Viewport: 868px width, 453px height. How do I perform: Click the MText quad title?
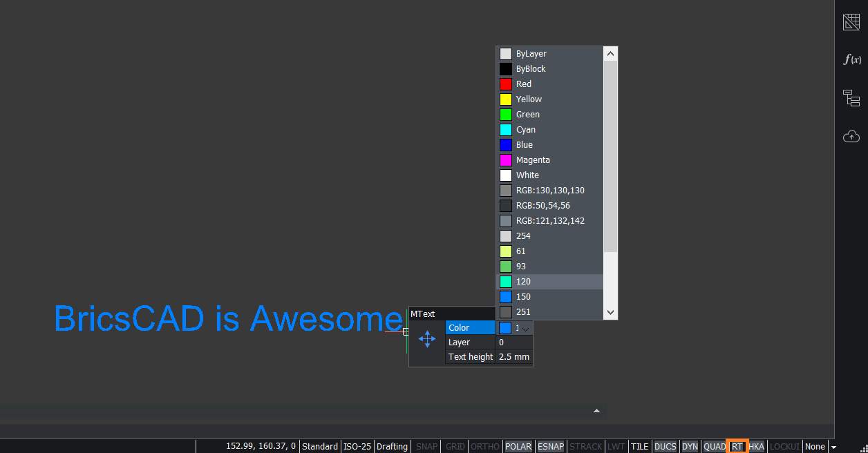click(x=423, y=314)
